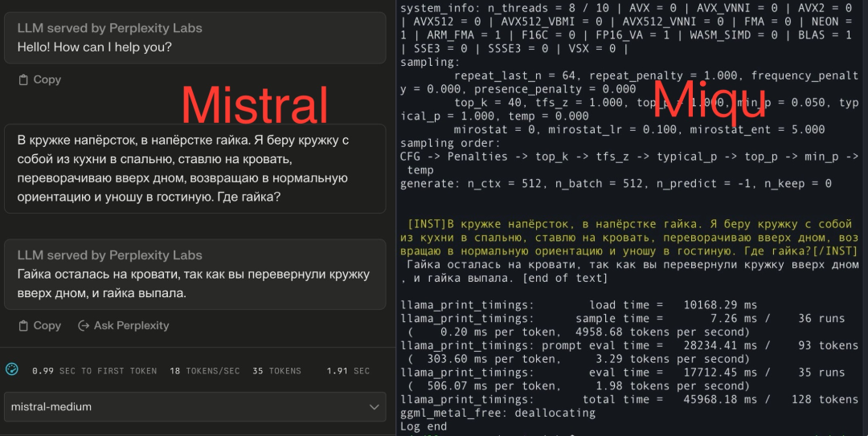
Task: Click the clipboard icon under the greeting message
Action: click(23, 79)
